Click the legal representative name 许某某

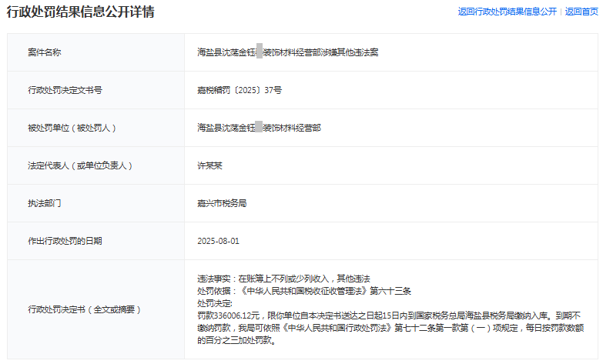pos(209,165)
